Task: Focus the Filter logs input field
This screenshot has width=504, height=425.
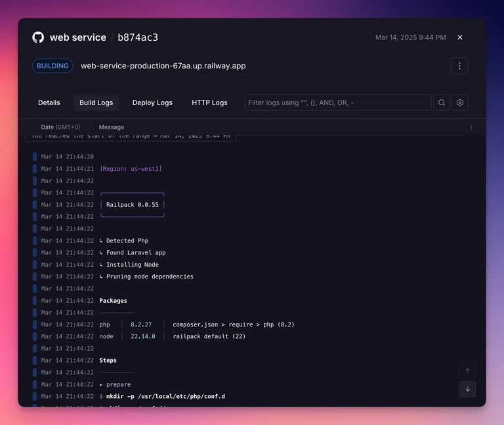Action: point(338,102)
